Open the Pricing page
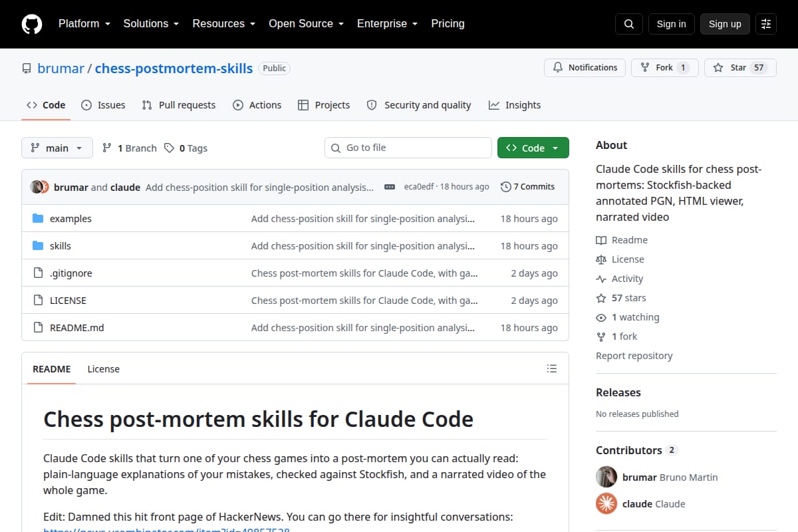798x532 pixels. (448, 24)
